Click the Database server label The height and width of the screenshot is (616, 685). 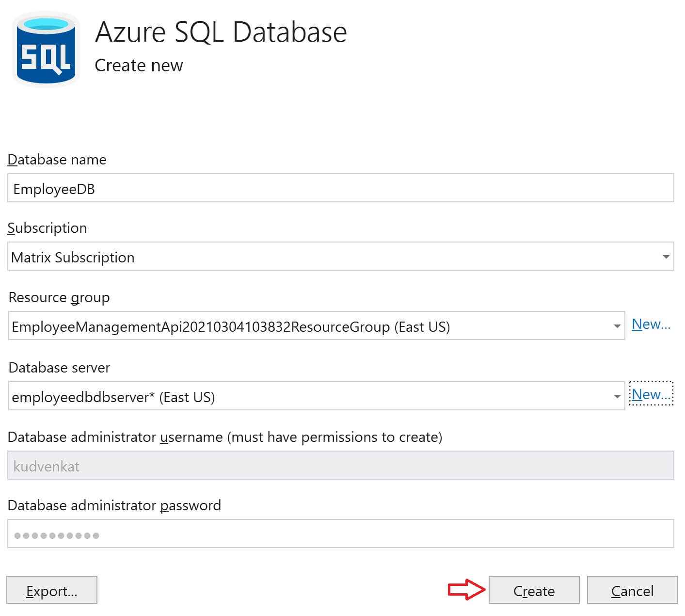click(x=59, y=367)
